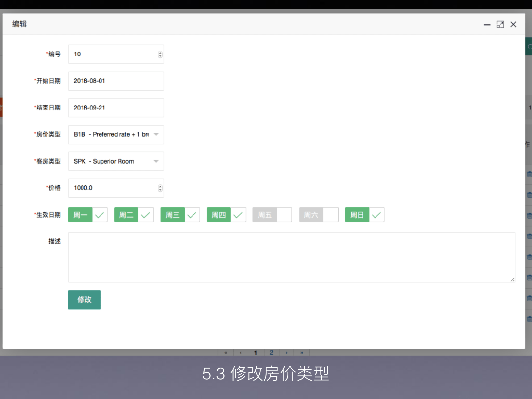Viewport: 532px width, 399px height.
Task: Jump to the last page with » icon
Action: (x=302, y=352)
